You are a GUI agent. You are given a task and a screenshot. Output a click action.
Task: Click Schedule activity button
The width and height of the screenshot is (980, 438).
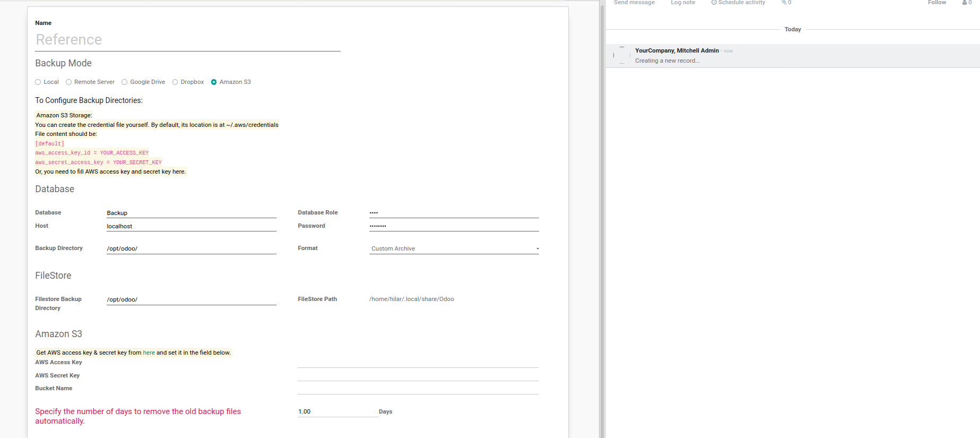click(738, 3)
